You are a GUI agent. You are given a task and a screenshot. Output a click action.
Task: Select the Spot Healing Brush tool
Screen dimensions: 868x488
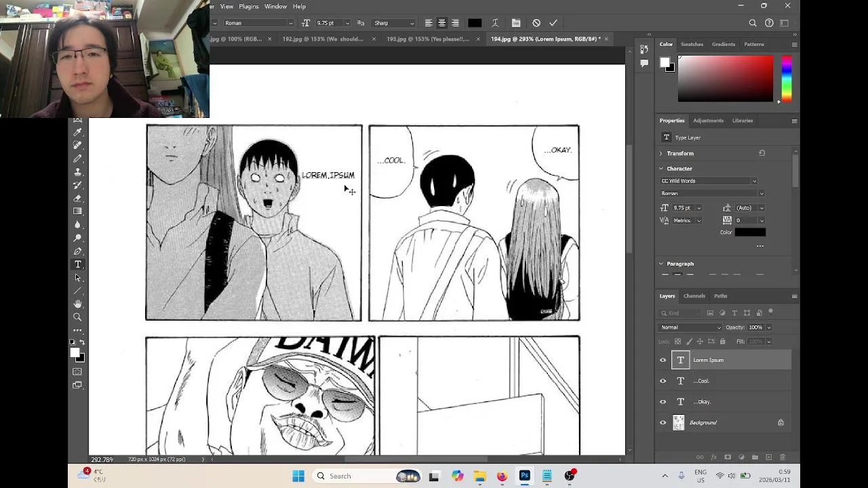[x=78, y=145]
